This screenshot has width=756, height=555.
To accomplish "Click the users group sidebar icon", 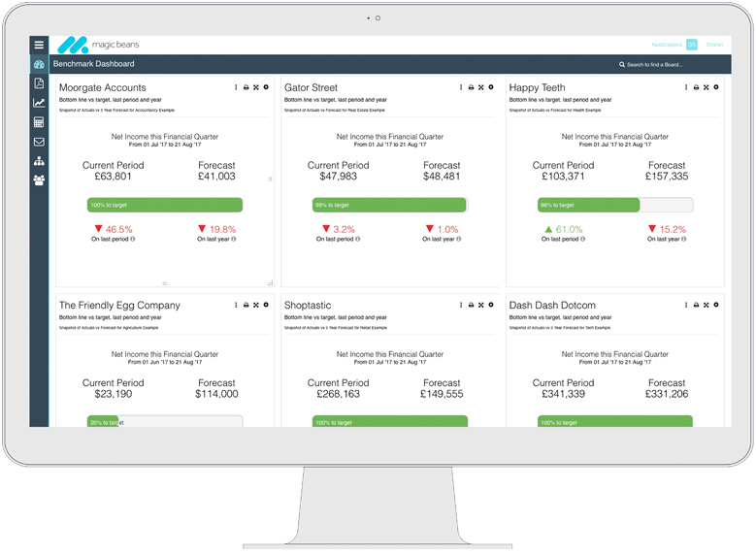I will (x=39, y=180).
